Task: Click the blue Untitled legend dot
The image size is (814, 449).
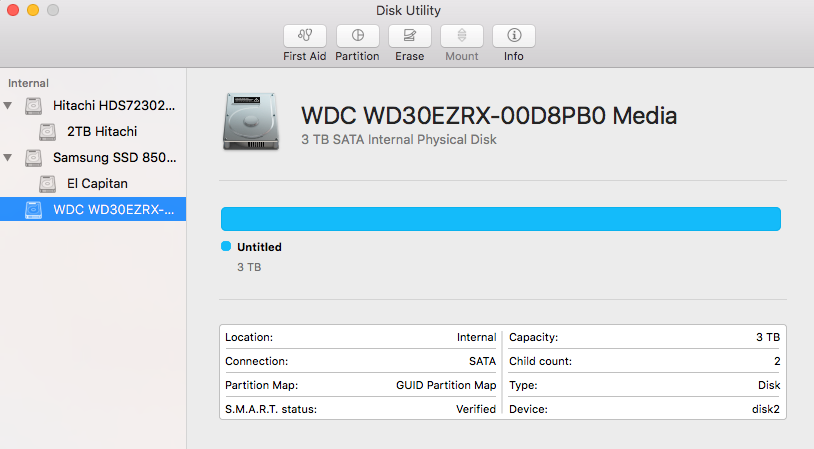Action: tap(226, 246)
